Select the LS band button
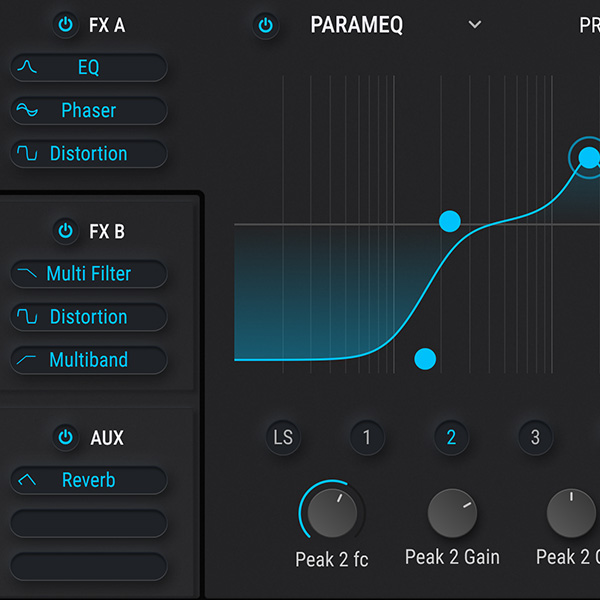 (284, 437)
